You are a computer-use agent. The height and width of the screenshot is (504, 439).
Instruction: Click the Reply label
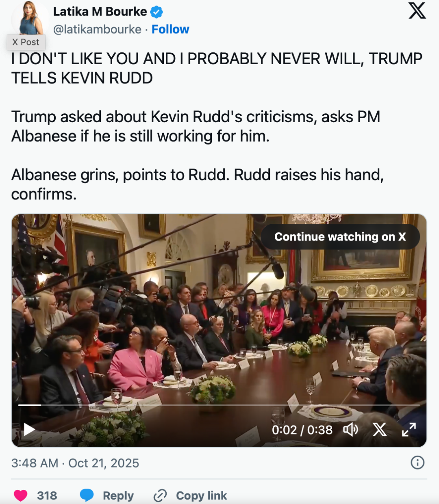(x=118, y=495)
